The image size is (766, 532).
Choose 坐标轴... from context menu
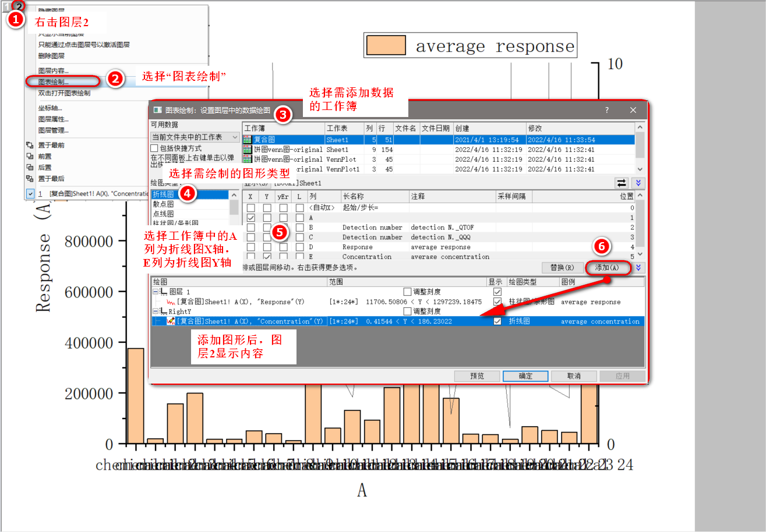click(50, 108)
